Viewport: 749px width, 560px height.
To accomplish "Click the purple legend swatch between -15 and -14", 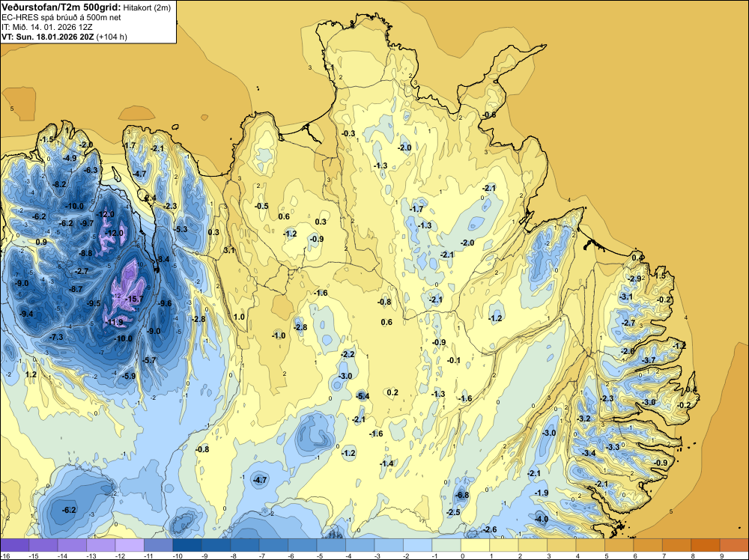I will [43, 545].
